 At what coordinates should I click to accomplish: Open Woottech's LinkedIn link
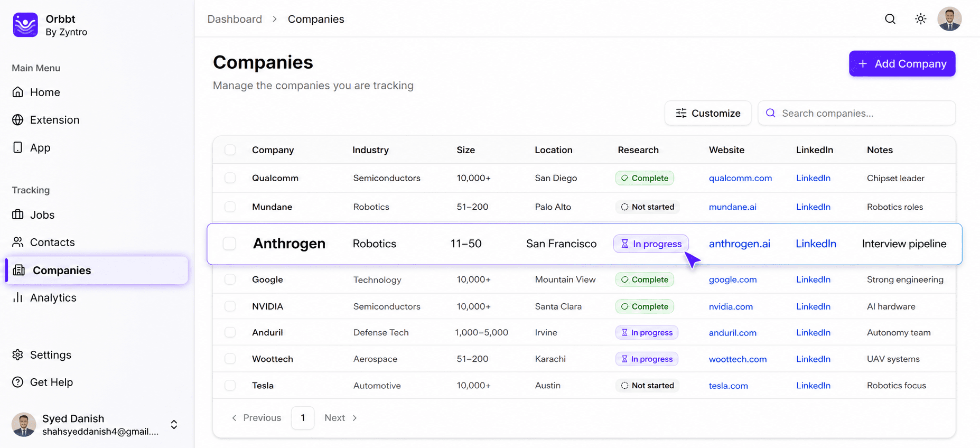pos(813,359)
